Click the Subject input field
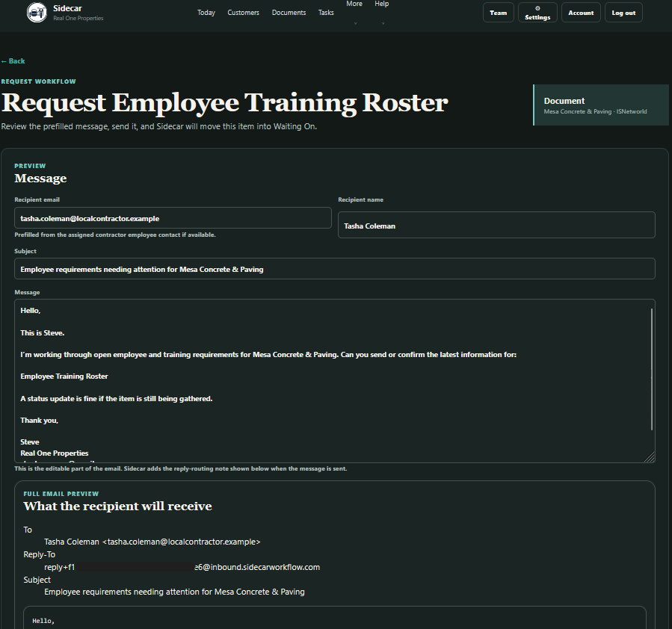The width and height of the screenshot is (672, 629). (335, 269)
